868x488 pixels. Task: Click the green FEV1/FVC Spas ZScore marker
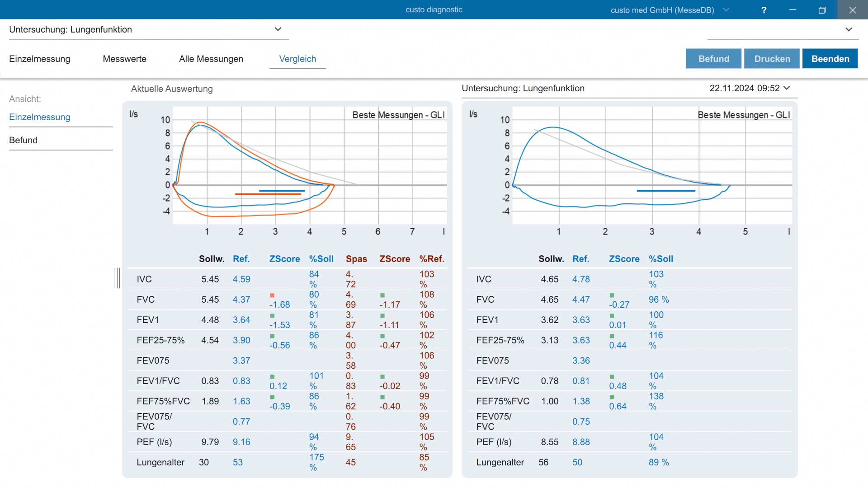coord(382,377)
